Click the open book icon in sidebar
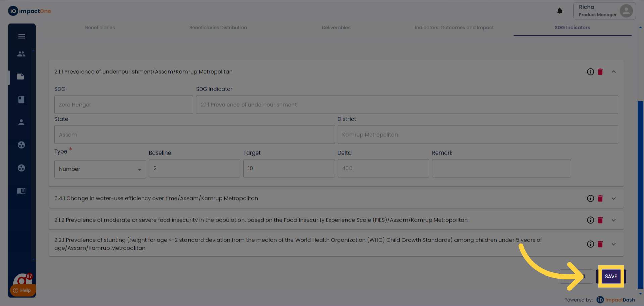Viewport: 644px width, 306px height. (21, 191)
